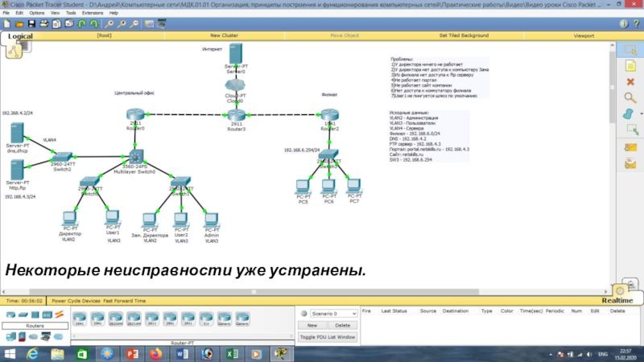Click the Cloud0 device

pyautogui.click(x=235, y=85)
